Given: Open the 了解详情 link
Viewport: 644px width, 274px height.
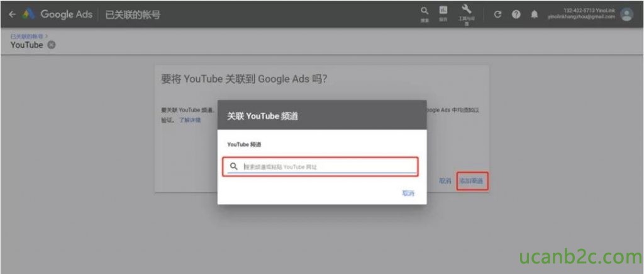Looking at the screenshot, I should click(190, 120).
